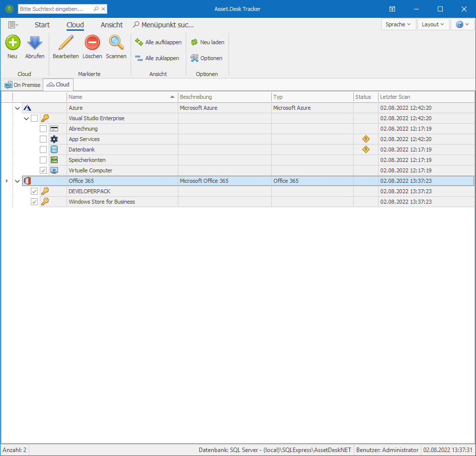Image resolution: width=476 pixels, height=456 pixels.
Task: Click the green Neu (new) icon
Action: pyautogui.click(x=12, y=43)
